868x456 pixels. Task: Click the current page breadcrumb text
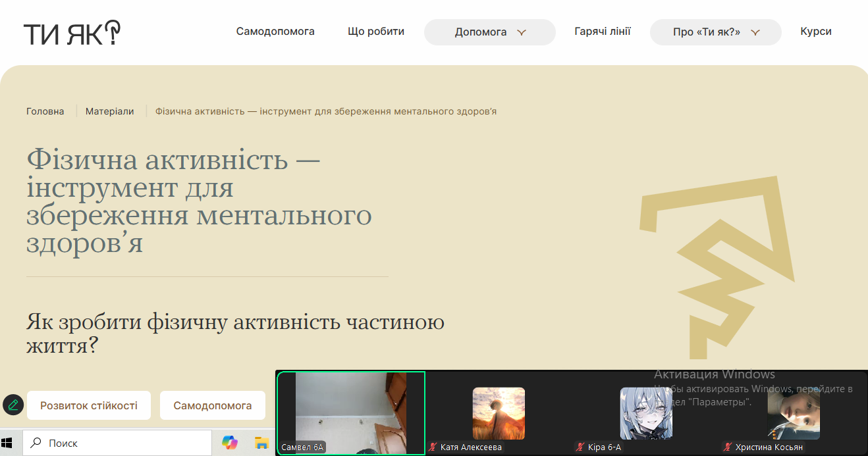pos(326,111)
